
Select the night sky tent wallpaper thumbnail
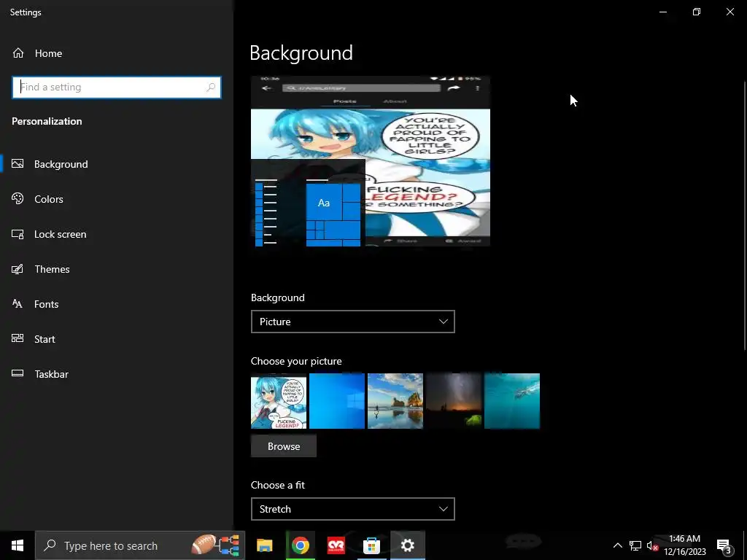tap(454, 401)
